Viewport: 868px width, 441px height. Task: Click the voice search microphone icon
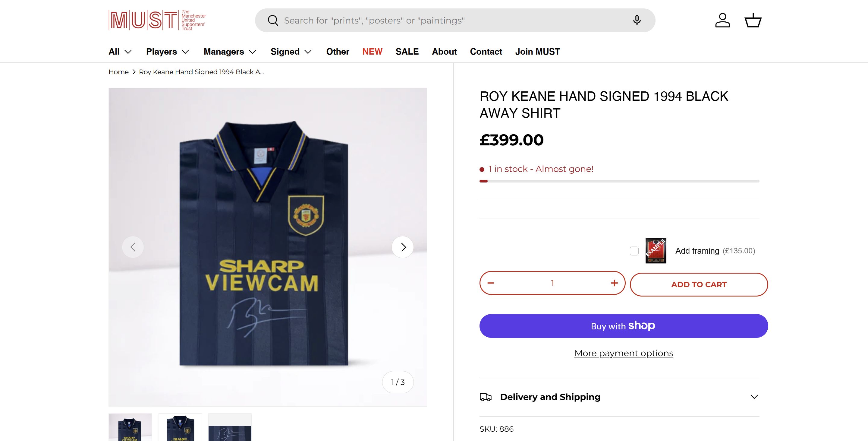(637, 20)
